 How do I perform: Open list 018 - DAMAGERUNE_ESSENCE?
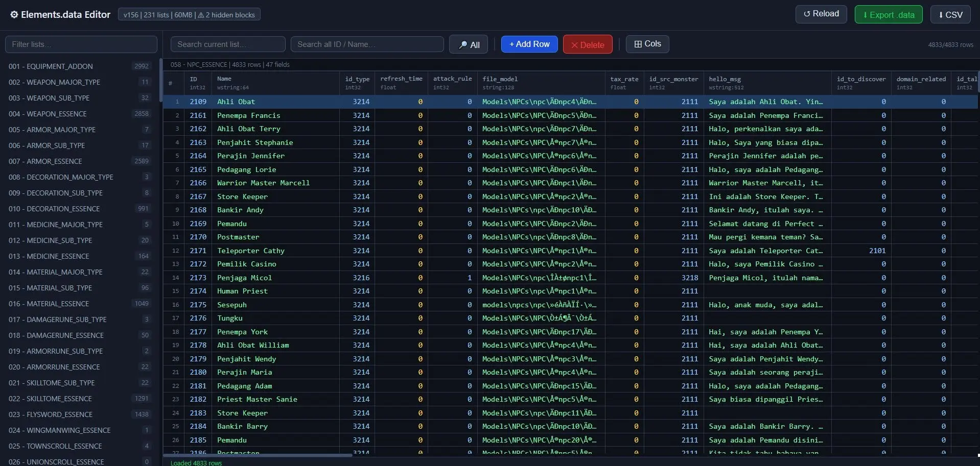[80, 335]
